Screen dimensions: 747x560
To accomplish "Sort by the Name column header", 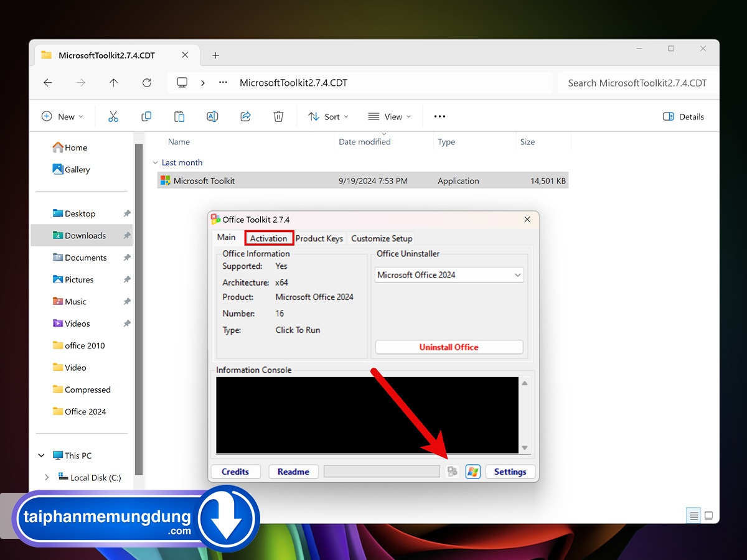I will click(179, 142).
